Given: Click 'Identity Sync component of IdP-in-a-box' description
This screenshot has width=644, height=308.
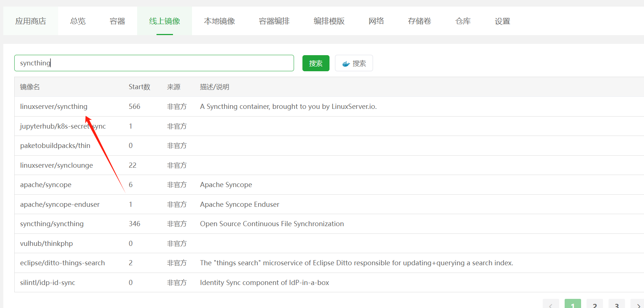Looking at the screenshot, I should [264, 282].
